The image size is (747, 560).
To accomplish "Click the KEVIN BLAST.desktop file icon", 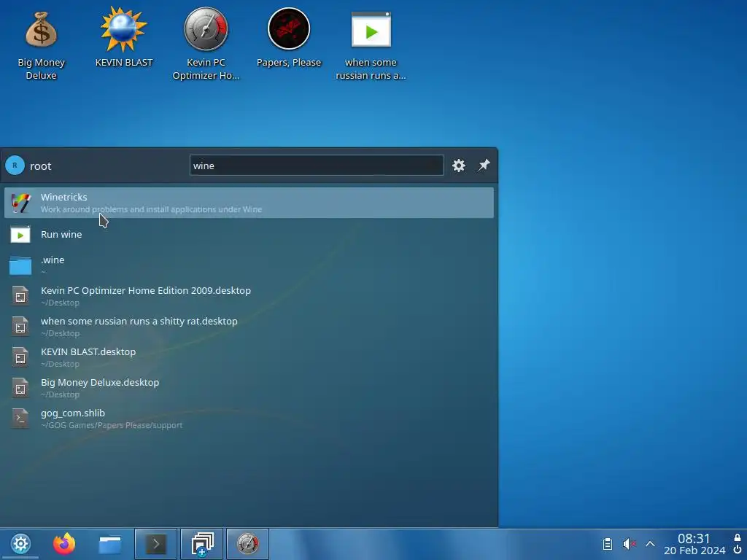I will pyautogui.click(x=20, y=357).
